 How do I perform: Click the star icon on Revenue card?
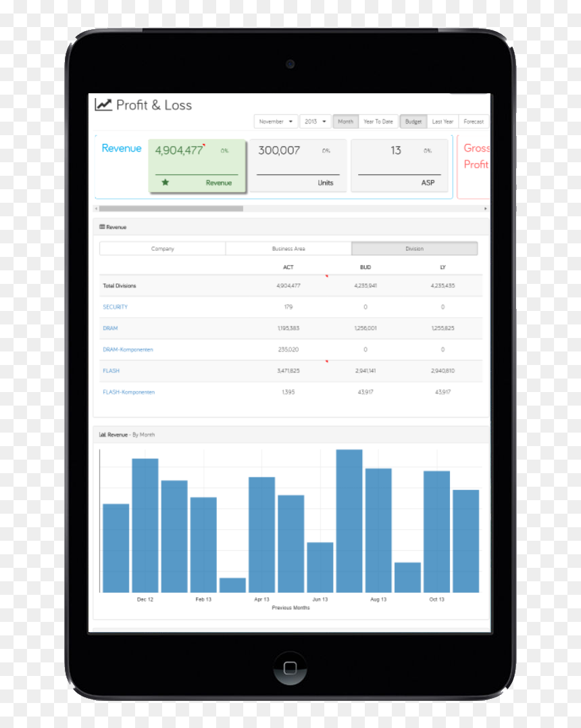pos(166,183)
